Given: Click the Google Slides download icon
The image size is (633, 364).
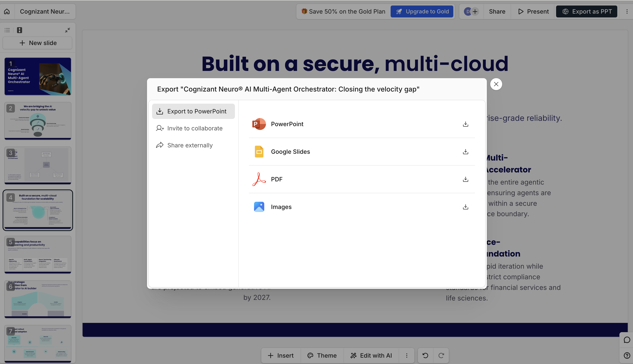Looking at the screenshot, I should 465,152.
